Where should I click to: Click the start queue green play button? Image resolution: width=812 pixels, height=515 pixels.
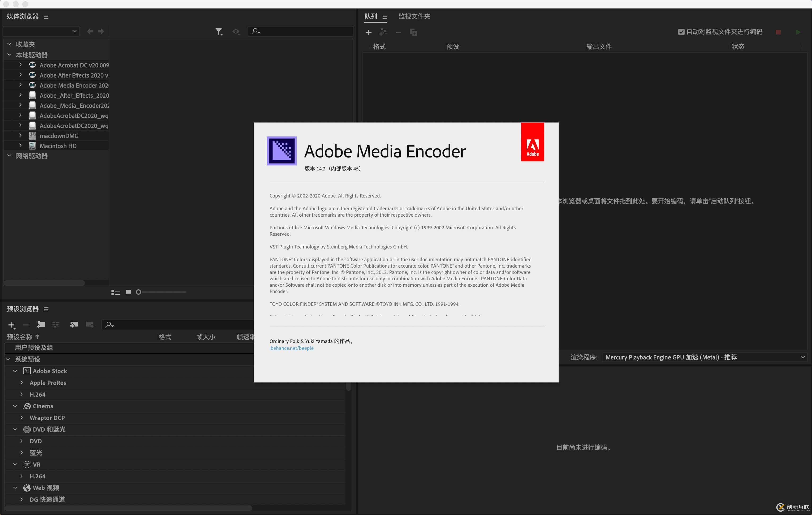[x=798, y=32]
